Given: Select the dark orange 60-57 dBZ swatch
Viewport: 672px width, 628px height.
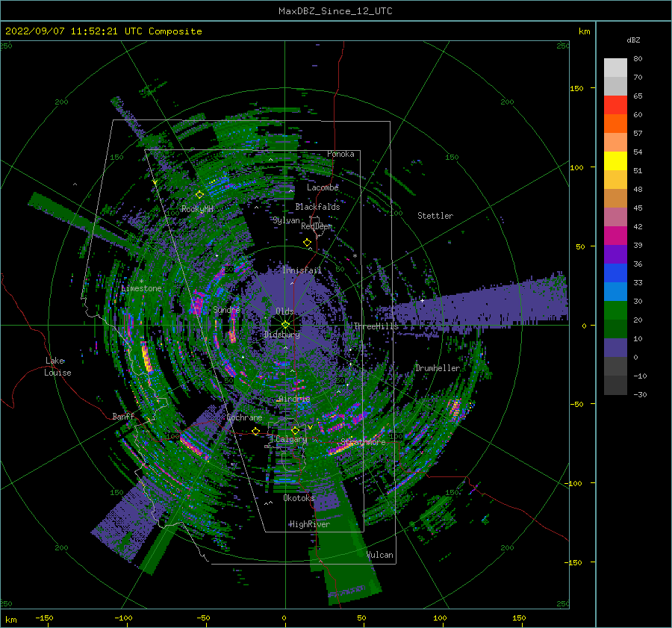Looking at the screenshot, I should coord(615,123).
